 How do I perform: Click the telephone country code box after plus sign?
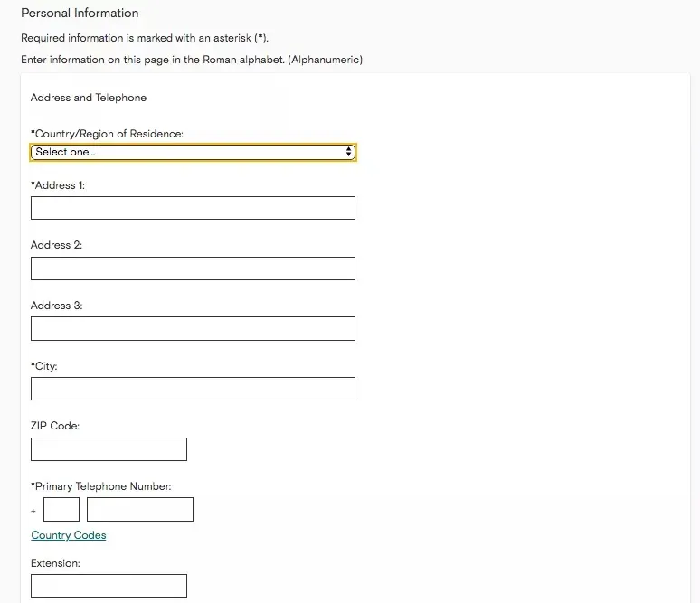[61, 510]
